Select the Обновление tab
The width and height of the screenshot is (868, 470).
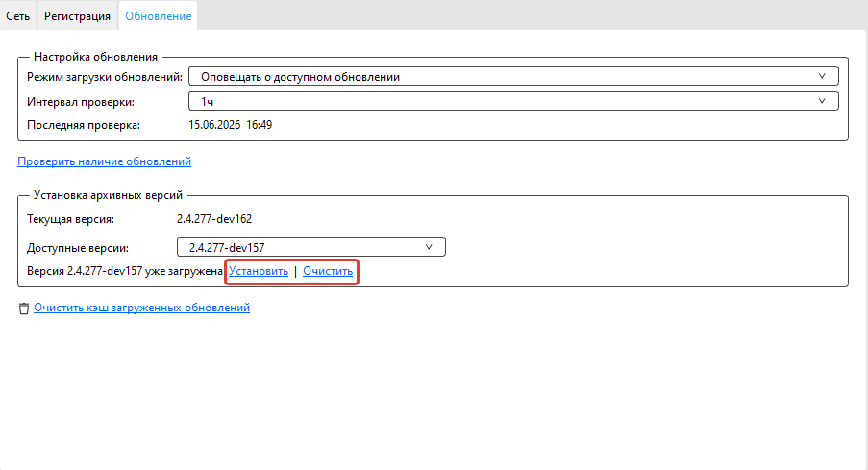click(x=159, y=16)
